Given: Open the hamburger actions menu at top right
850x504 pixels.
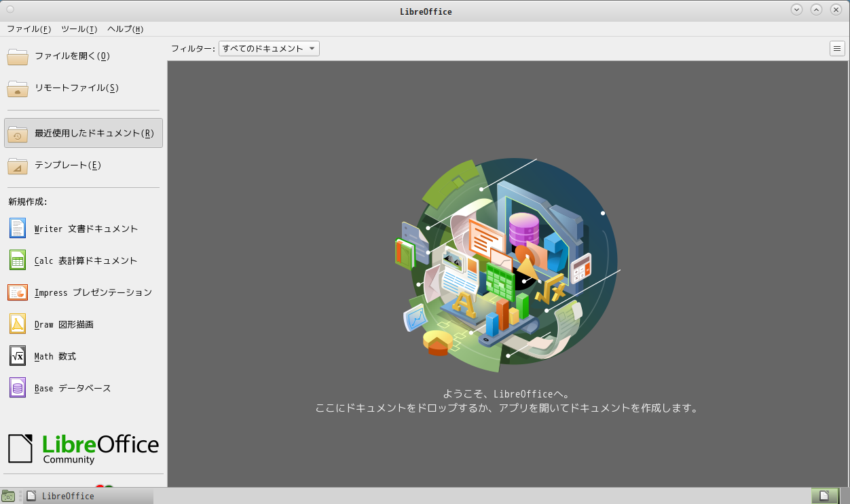Looking at the screenshot, I should tap(837, 49).
